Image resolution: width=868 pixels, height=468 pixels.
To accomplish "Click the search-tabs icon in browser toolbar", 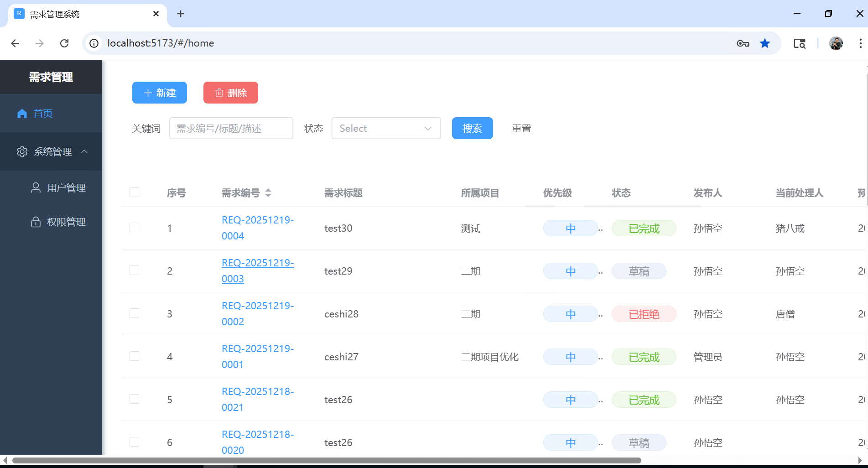I will 800,43.
